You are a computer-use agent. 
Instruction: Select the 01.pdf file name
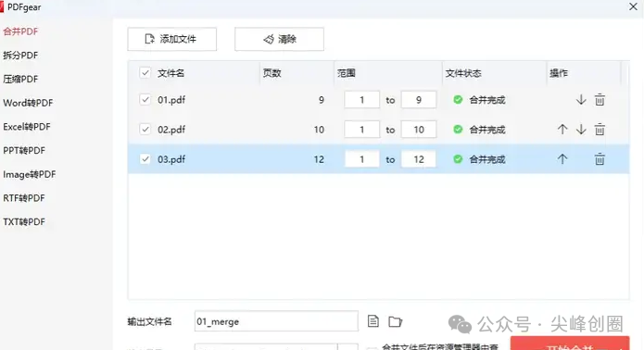coord(171,100)
